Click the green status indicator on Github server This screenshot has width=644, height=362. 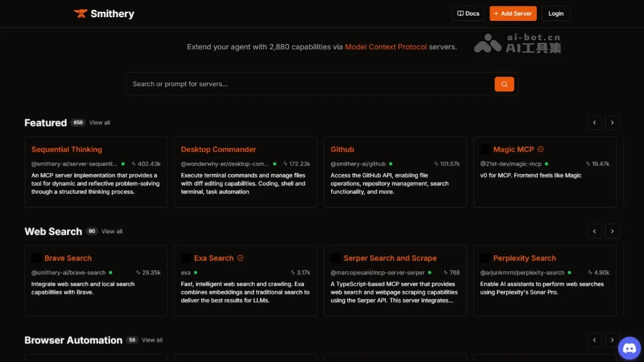(390, 164)
